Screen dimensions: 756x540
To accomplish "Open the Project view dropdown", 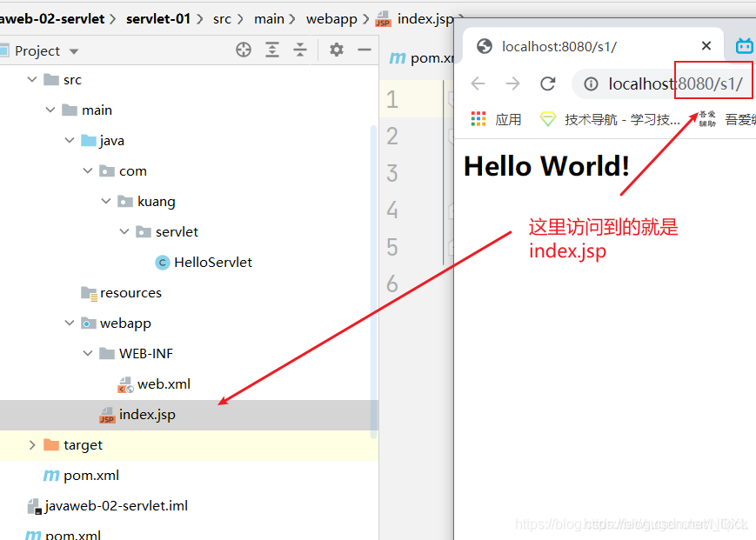I will coord(74,51).
